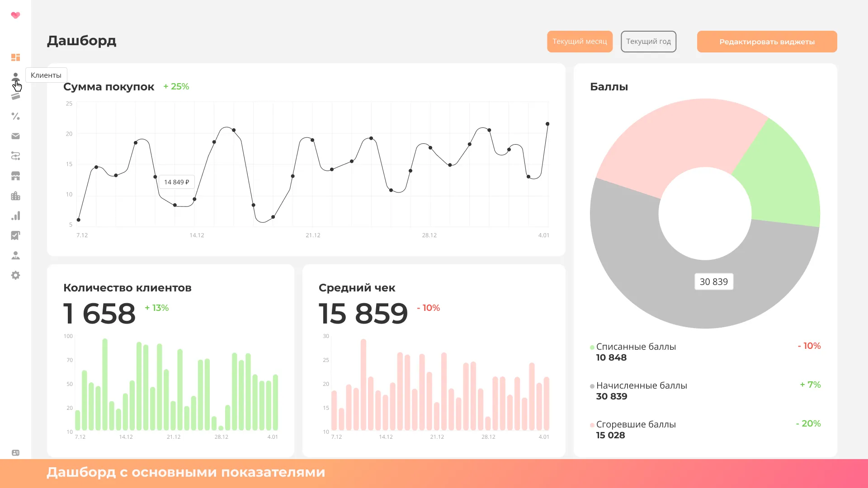Open settings gear icon in sidebar
The width and height of the screenshot is (868, 488).
tap(15, 275)
